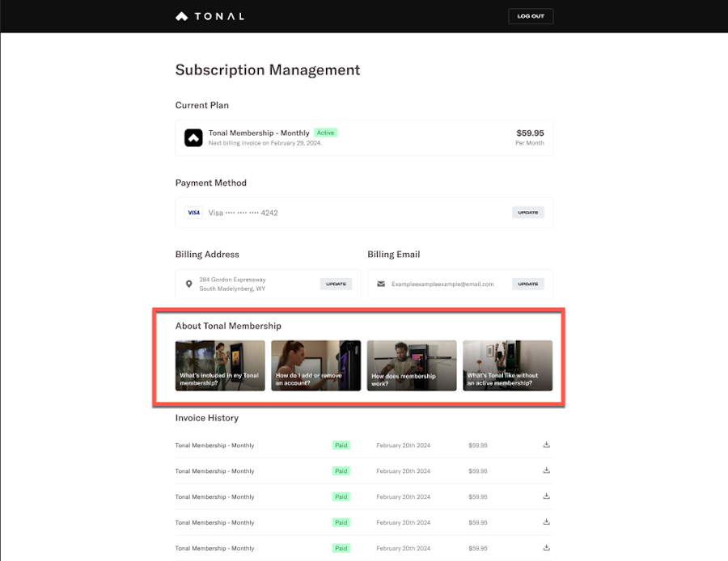Click the Tonal Membership - Monthly plan name
The height and width of the screenshot is (561, 728).
[259, 133]
